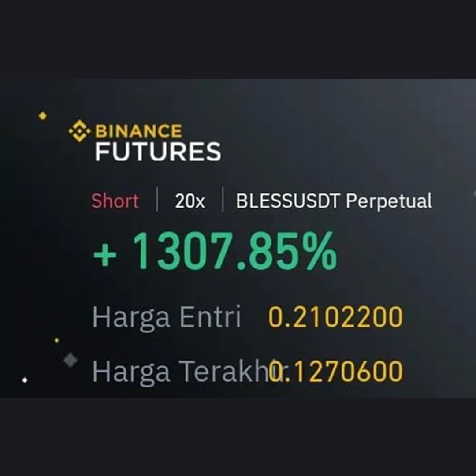Select the entry price 0.2102200
Viewport: 476px width, 476px height.
click(336, 317)
